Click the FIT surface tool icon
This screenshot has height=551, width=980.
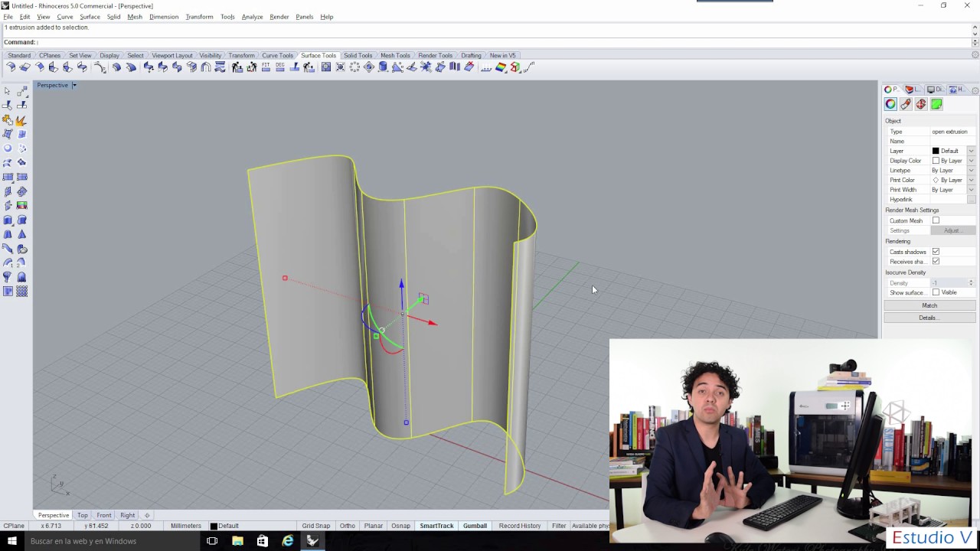tap(266, 67)
